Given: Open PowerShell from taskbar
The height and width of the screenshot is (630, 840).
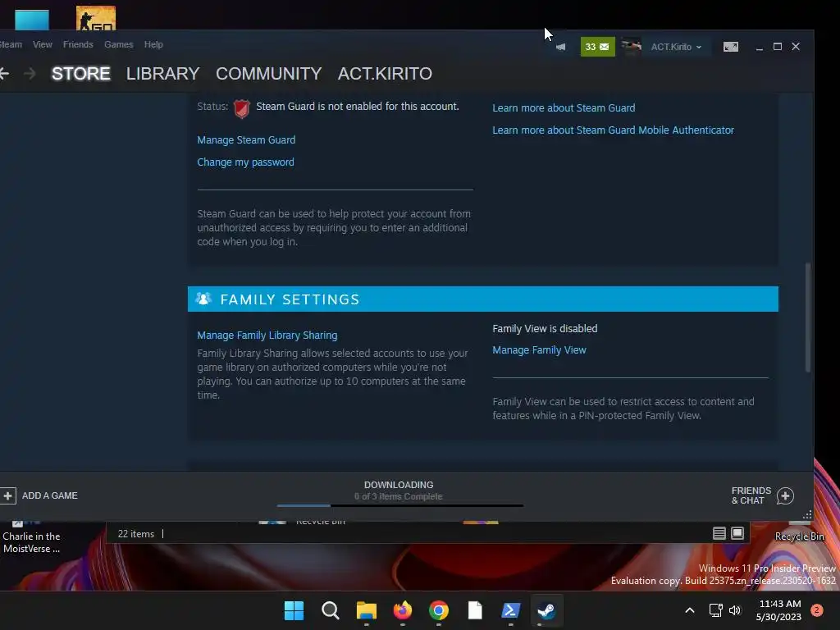Looking at the screenshot, I should [510, 610].
